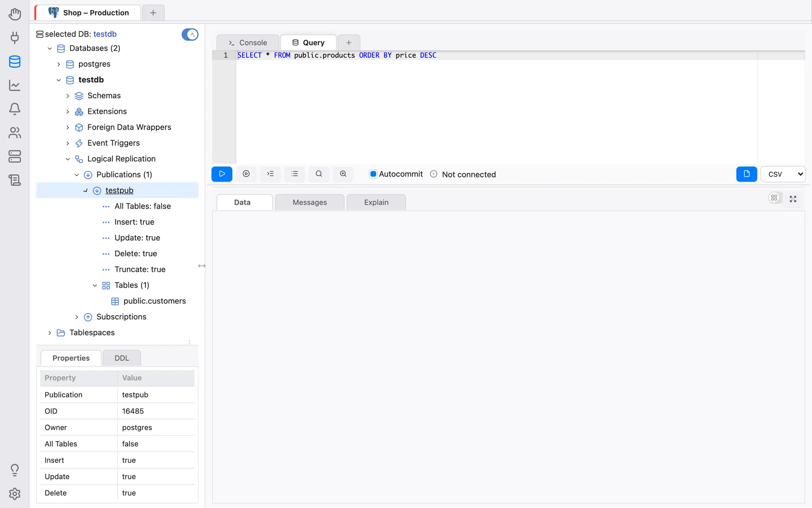Click the lightbulb tips icon

[14, 470]
